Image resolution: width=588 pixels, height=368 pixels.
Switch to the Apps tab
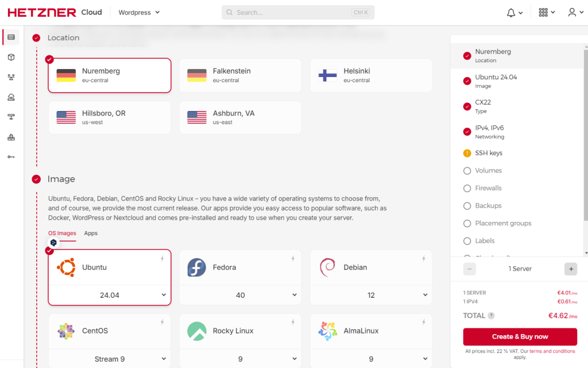tap(91, 233)
